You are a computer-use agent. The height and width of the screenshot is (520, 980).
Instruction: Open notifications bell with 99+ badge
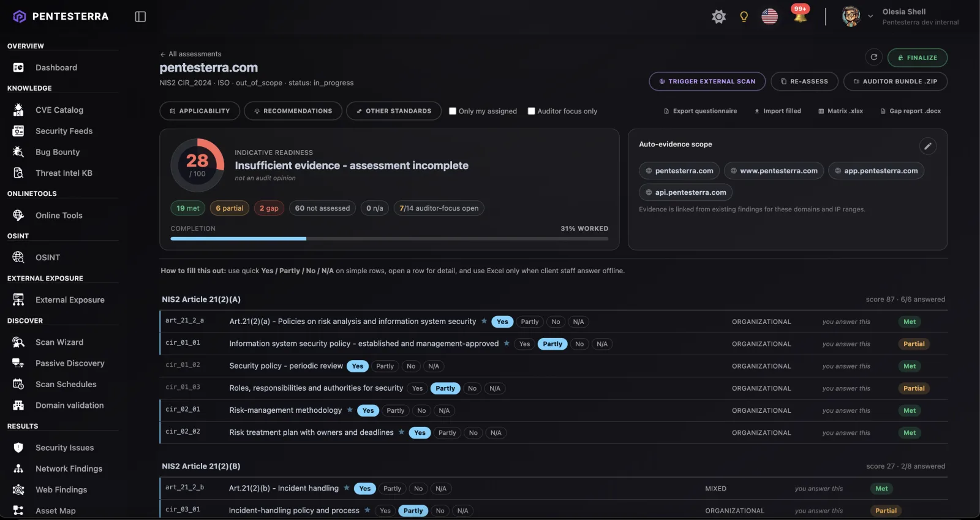click(799, 15)
